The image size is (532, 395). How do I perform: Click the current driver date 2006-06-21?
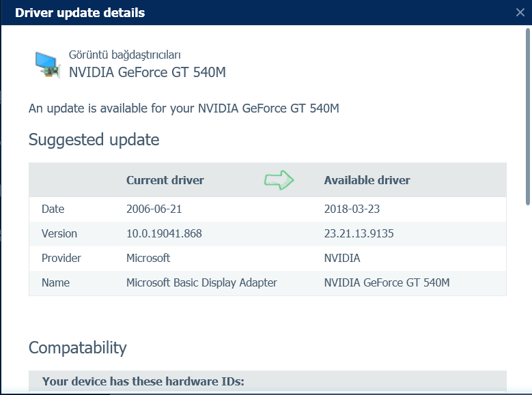[154, 209]
